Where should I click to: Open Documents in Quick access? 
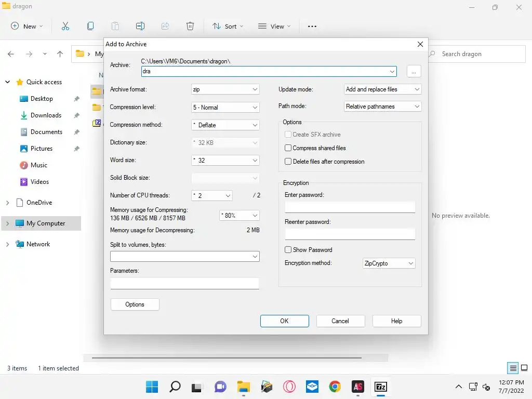46,132
